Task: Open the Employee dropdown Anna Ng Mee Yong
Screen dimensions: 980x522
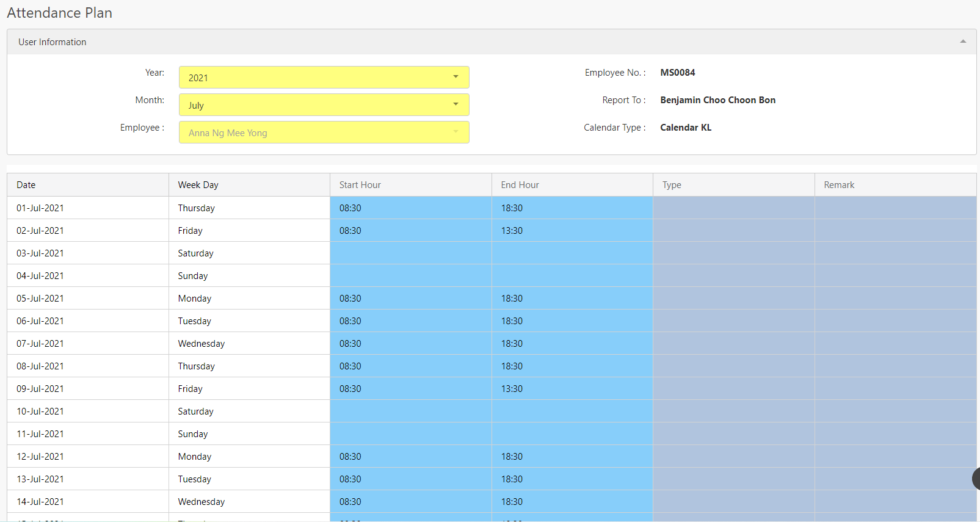Action: click(x=324, y=132)
